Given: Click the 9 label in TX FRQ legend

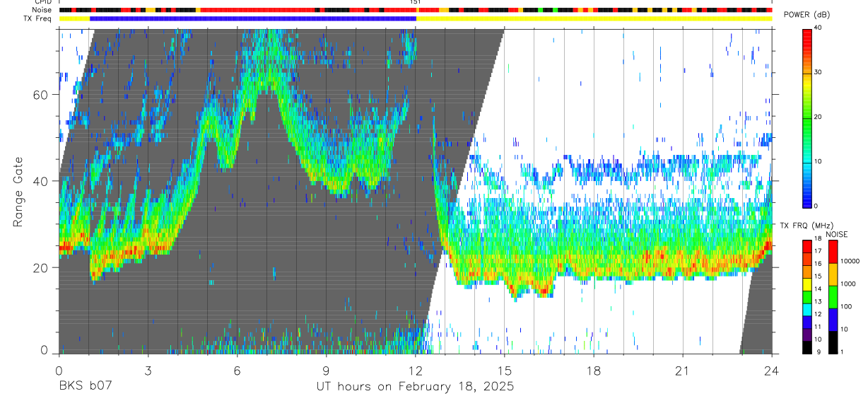Looking at the screenshot, I should [820, 351].
